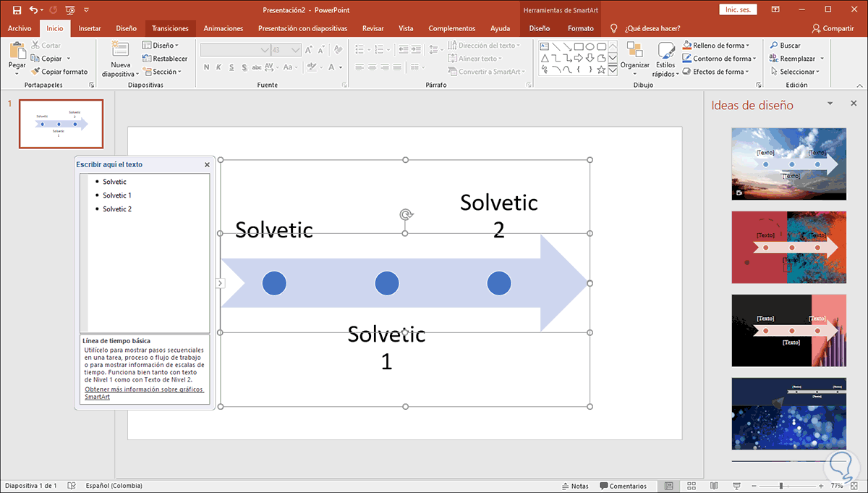Open SmartArt graphics more-information link
The width and height of the screenshot is (868, 493).
(x=144, y=393)
